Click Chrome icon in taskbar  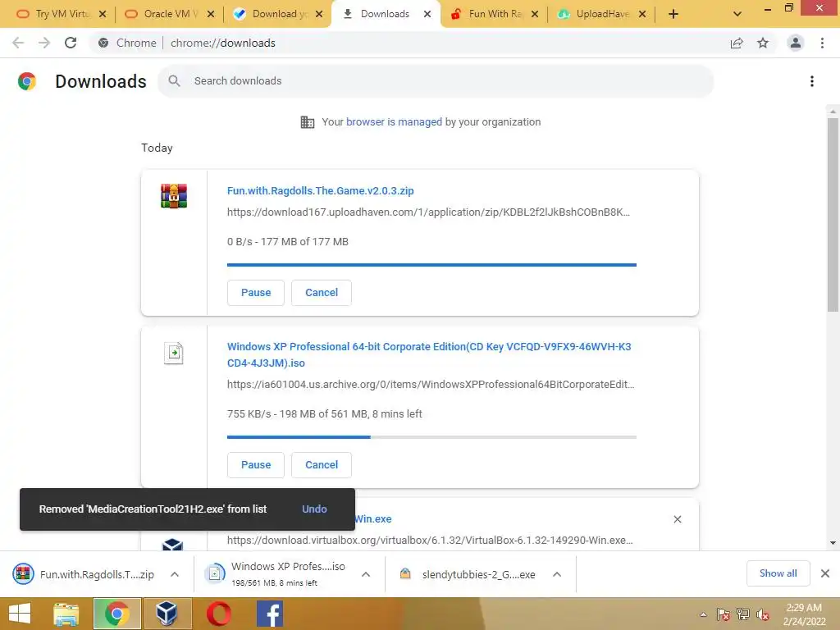click(116, 614)
